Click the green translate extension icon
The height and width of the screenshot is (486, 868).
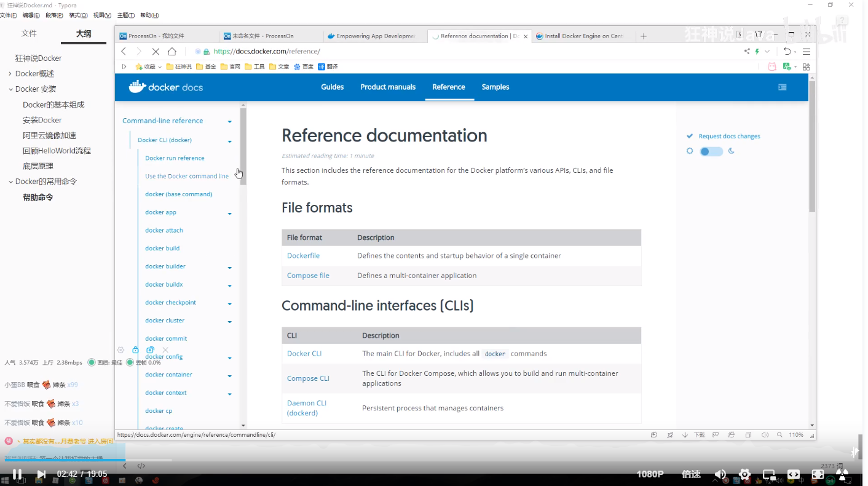(x=787, y=66)
